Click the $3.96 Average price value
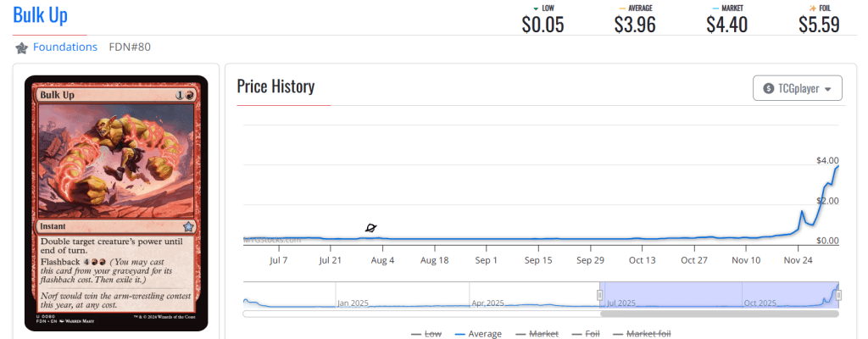868x339 pixels. [x=635, y=25]
